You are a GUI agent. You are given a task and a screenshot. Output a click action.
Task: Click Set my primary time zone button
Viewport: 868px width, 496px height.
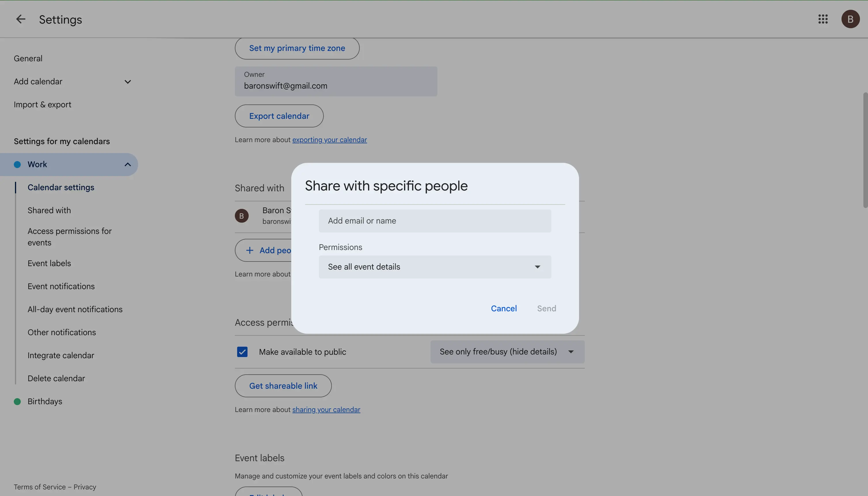[297, 48]
